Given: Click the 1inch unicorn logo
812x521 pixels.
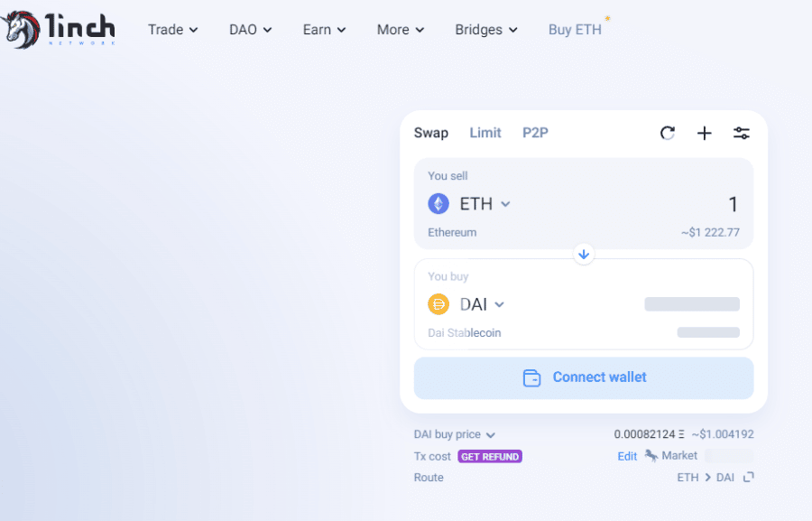Looking at the screenshot, I should (x=22, y=30).
